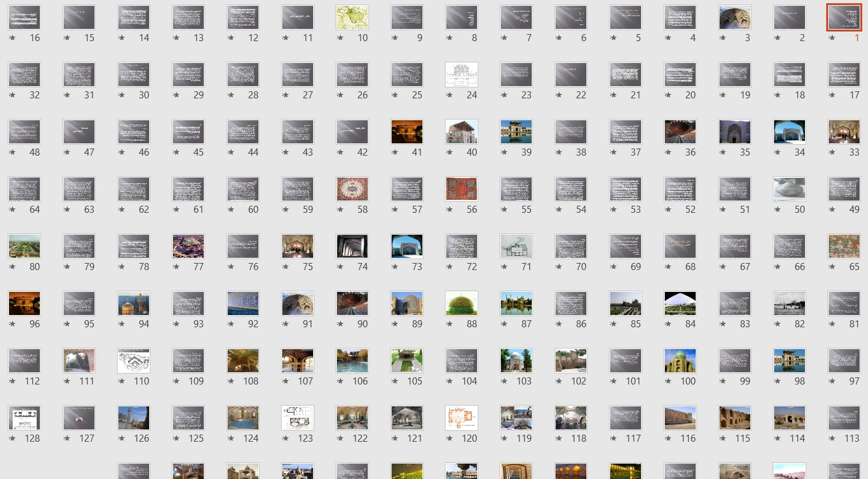Viewport: 868px width, 479px height.
Task: Click the star icon under slide 48
Action: [12, 152]
